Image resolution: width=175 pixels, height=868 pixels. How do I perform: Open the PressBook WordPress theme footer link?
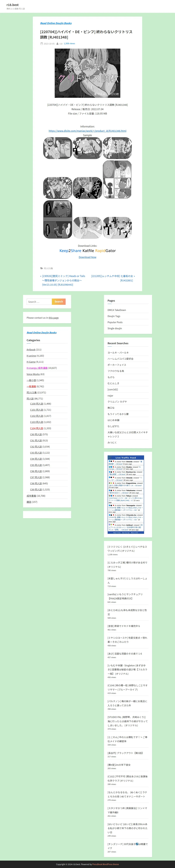[105, 864]
